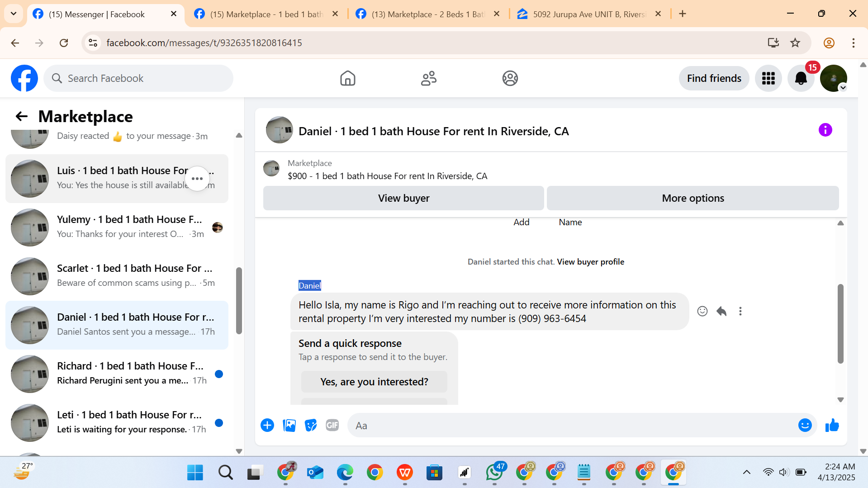868x488 pixels.
Task: Click More options button
Action: point(693,198)
